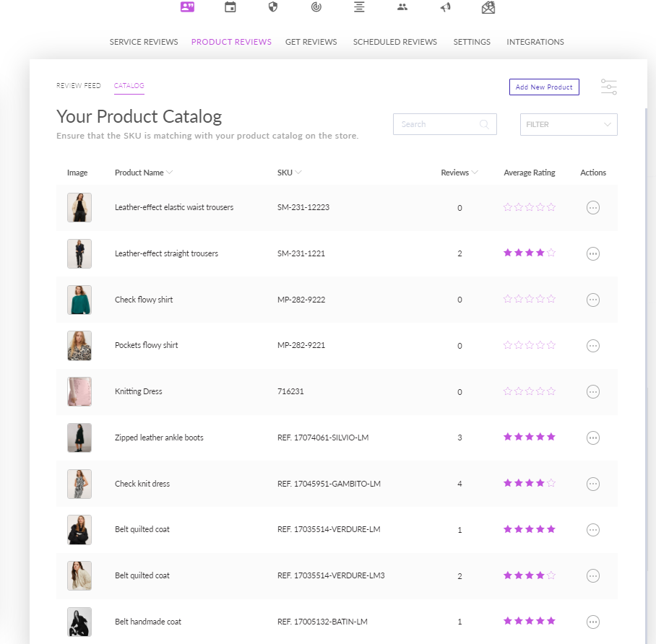Open actions menu for Knitting Dress
656x644 pixels.
[593, 392]
